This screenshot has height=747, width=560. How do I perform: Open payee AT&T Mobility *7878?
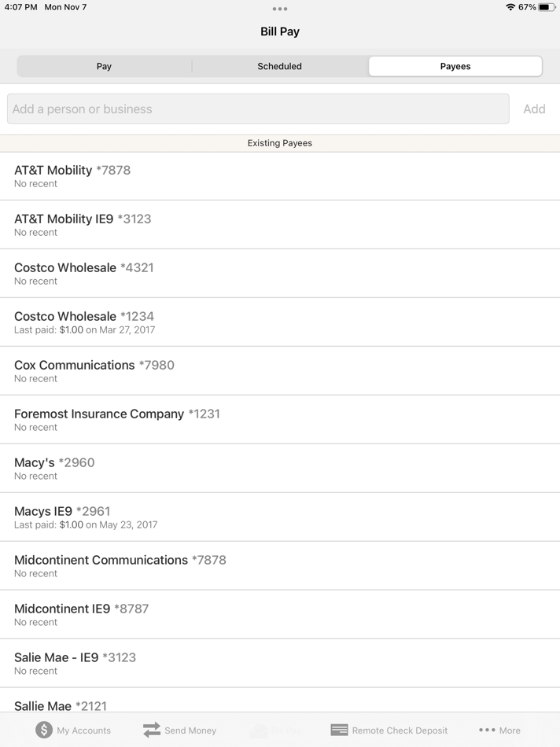280,176
